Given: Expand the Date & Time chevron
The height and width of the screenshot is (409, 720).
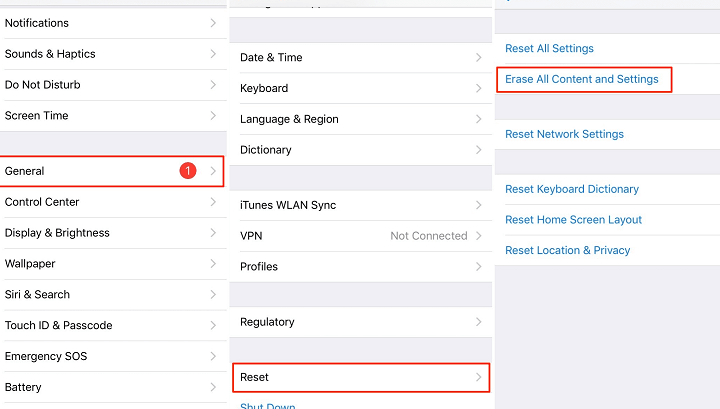Looking at the screenshot, I should (x=478, y=57).
